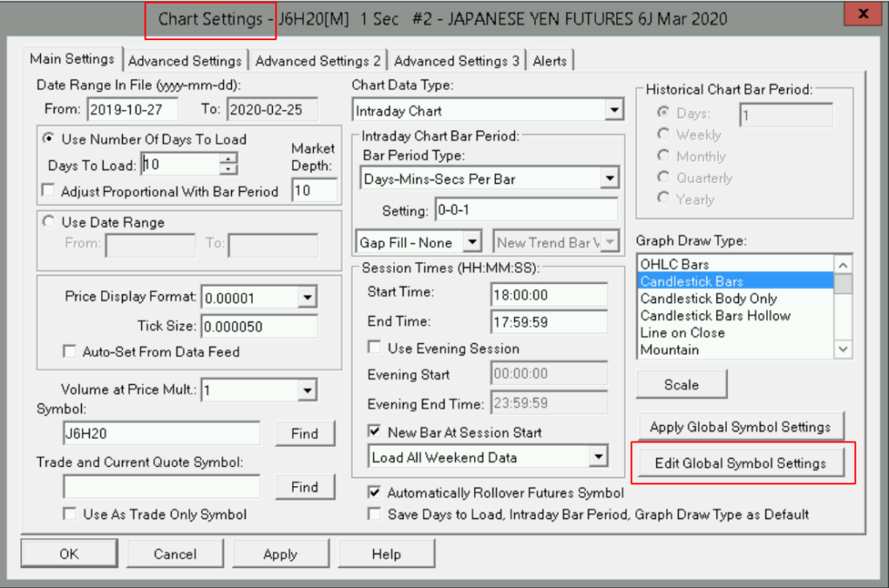The image size is (889, 588).
Task: Click Find for Trade and Current Quote Symbol
Action: point(305,487)
